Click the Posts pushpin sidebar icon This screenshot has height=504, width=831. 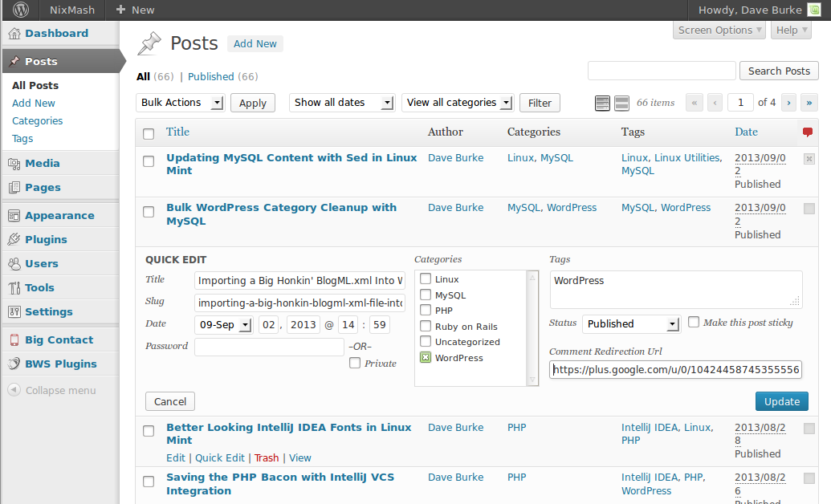click(14, 61)
